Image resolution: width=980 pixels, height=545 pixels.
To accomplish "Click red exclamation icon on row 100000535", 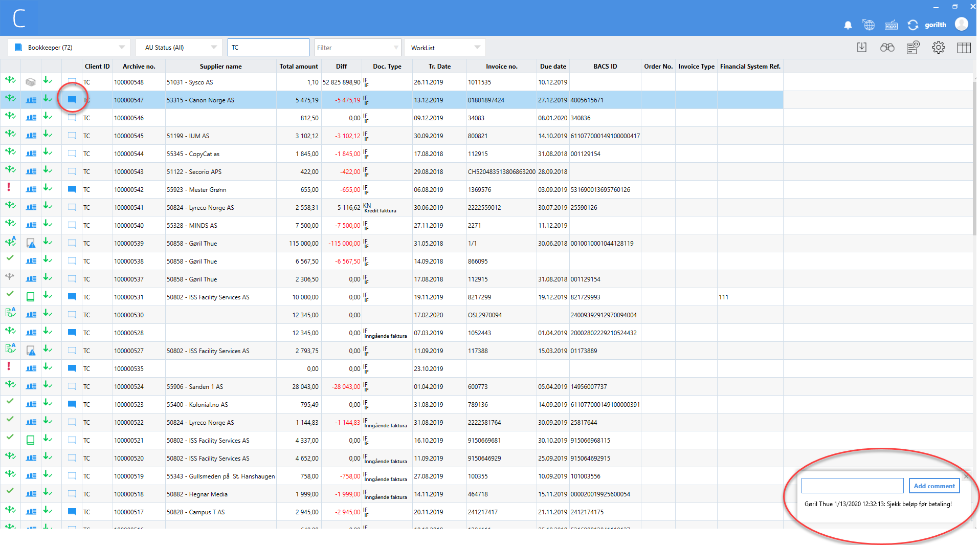I will pyautogui.click(x=9, y=366).
